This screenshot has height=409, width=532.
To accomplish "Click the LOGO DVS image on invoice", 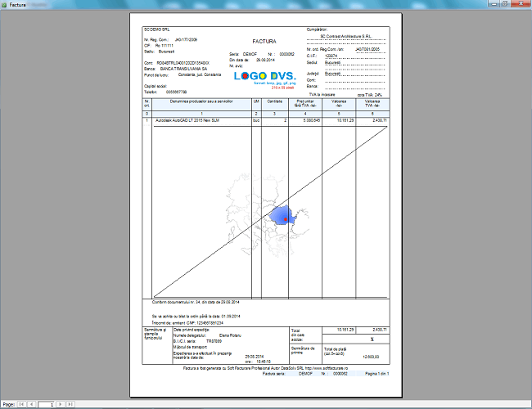I will tap(266, 77).
